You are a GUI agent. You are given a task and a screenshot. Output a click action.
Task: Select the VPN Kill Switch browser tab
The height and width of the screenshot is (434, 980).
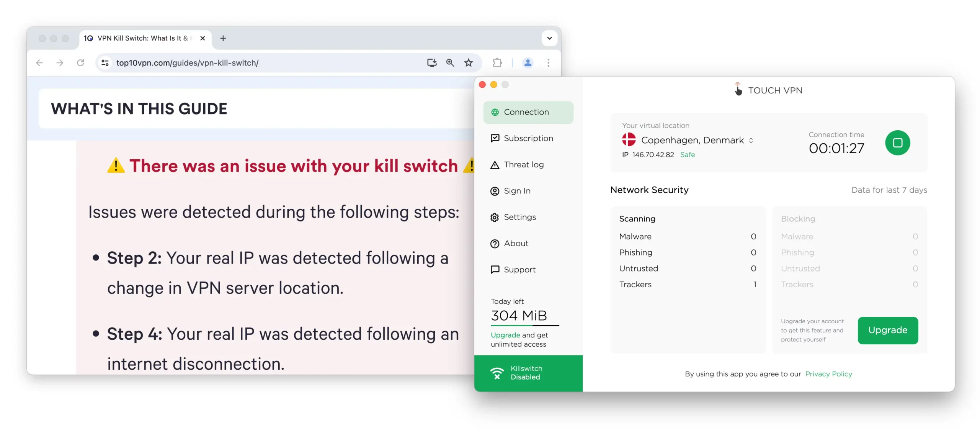pyautogui.click(x=142, y=38)
